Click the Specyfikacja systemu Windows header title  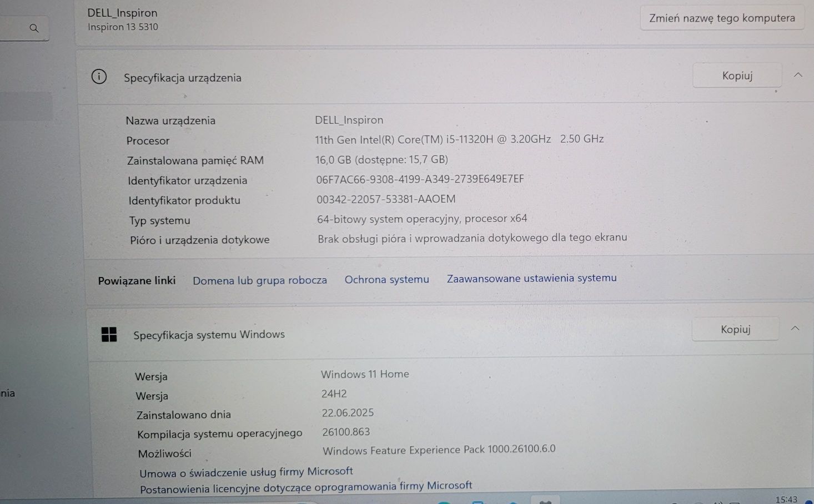point(209,335)
